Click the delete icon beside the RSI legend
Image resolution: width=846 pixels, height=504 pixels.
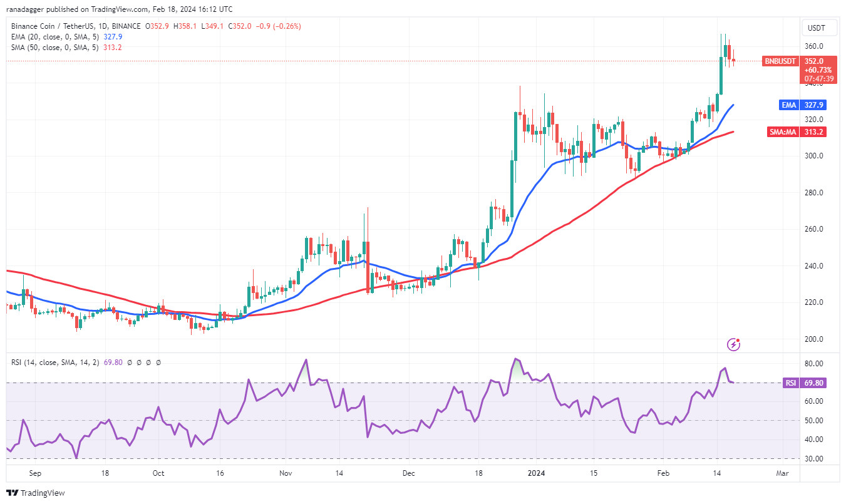coord(148,362)
